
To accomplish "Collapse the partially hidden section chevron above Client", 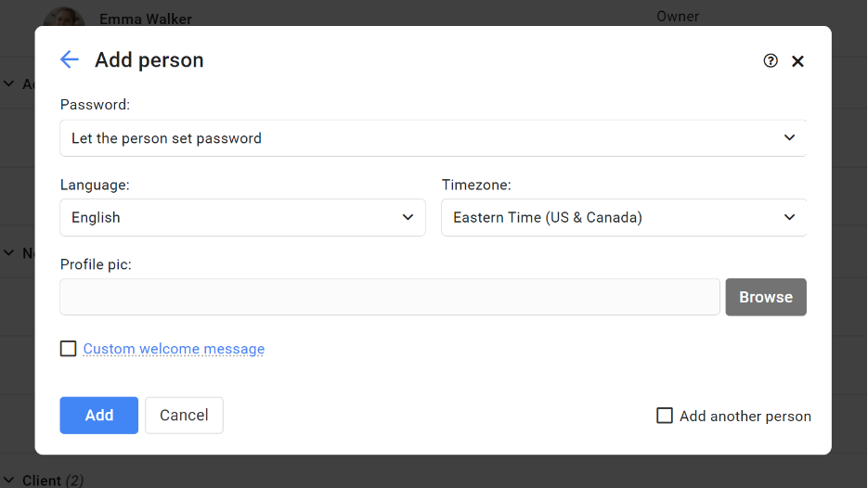I will (x=9, y=253).
